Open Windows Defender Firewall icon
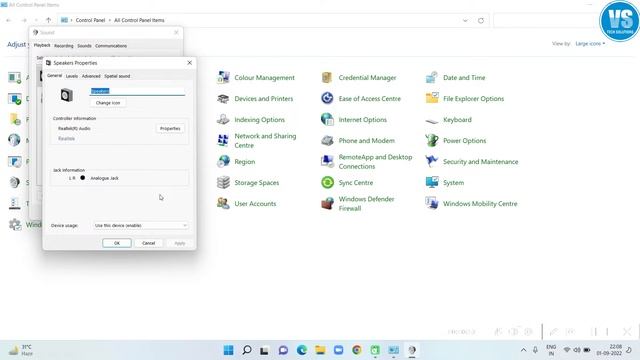The height and width of the screenshot is (360, 640). click(x=327, y=203)
